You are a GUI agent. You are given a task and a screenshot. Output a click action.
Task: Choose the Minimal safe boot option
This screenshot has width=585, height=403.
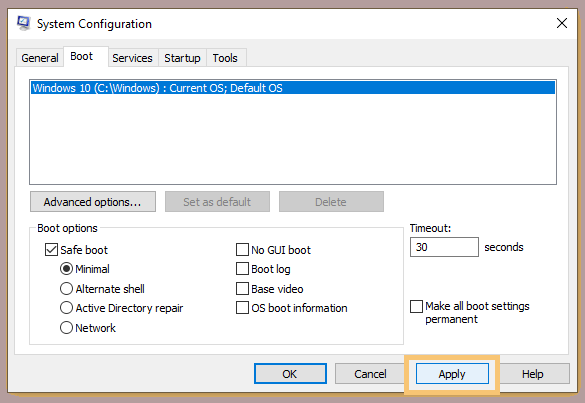pyautogui.click(x=66, y=269)
